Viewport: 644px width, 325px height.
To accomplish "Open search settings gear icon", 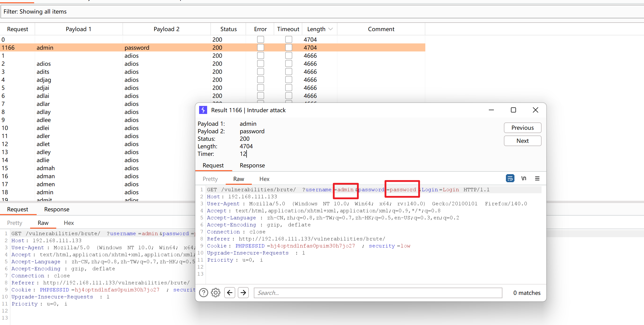I will 216,293.
